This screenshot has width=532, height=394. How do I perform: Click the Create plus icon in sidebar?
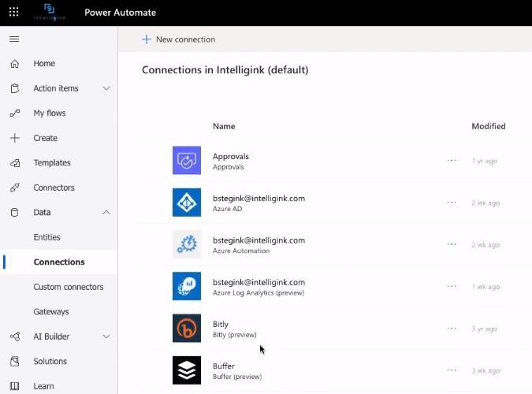pos(15,138)
